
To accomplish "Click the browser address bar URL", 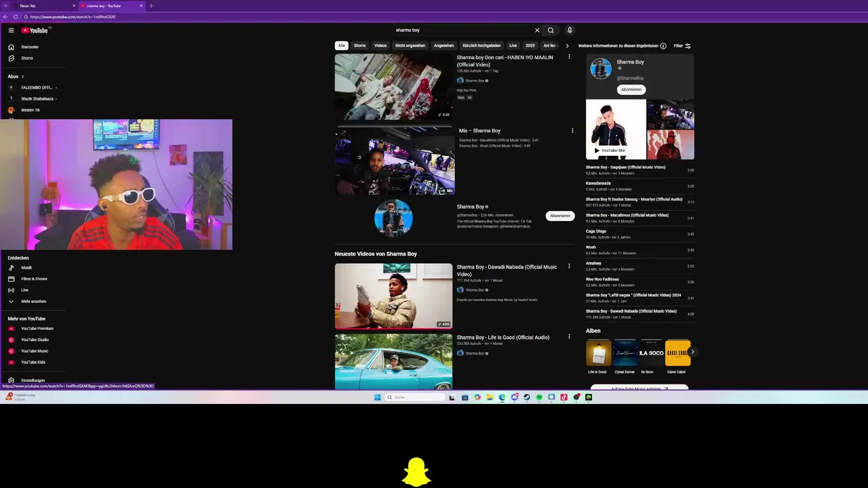I will coord(73,17).
